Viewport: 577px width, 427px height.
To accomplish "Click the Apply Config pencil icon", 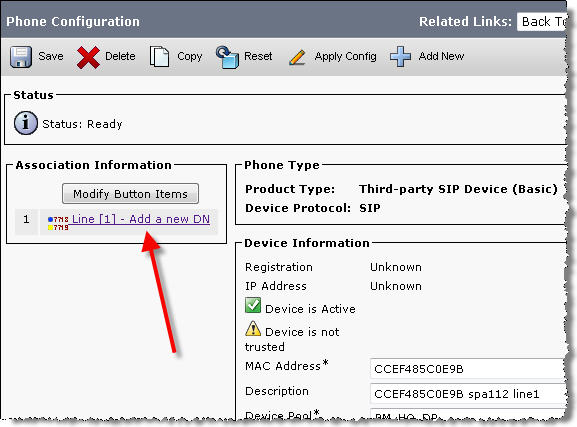I will [297, 57].
